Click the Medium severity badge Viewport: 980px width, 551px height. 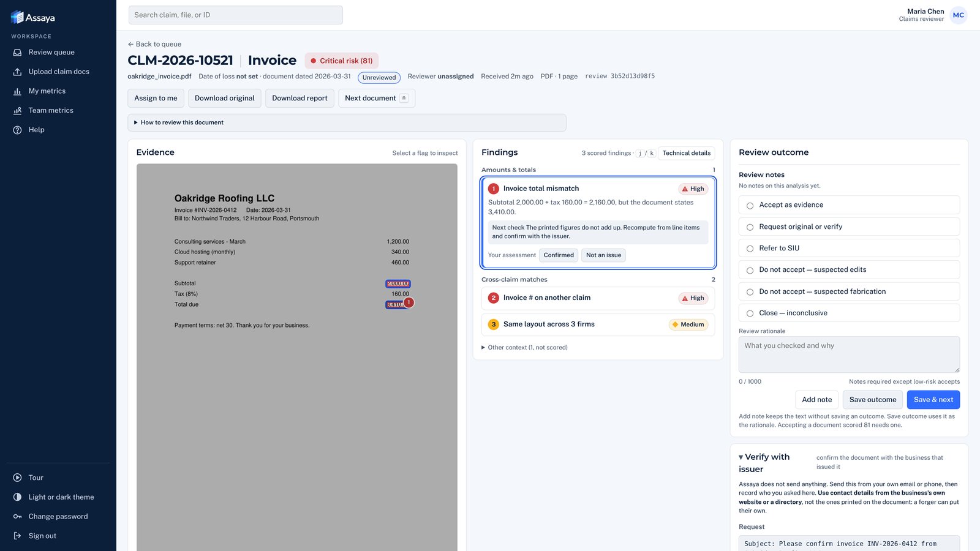pos(688,324)
